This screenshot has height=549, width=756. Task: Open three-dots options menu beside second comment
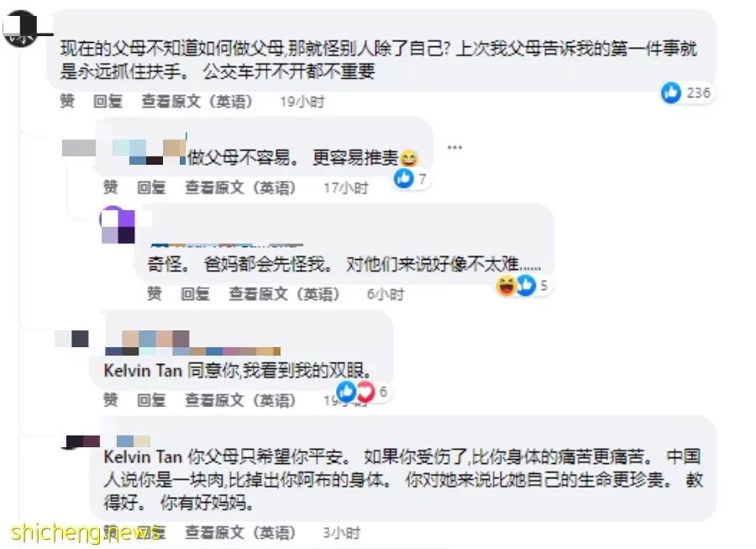[x=454, y=147]
